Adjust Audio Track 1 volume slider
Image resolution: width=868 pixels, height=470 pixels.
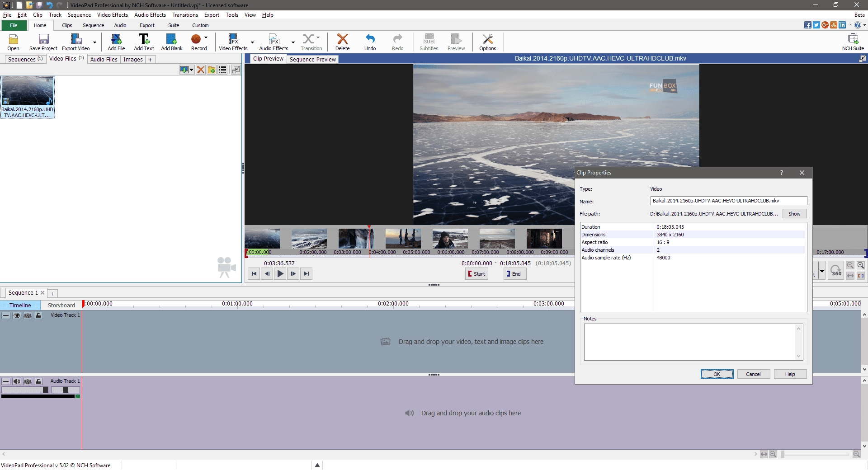25,390
